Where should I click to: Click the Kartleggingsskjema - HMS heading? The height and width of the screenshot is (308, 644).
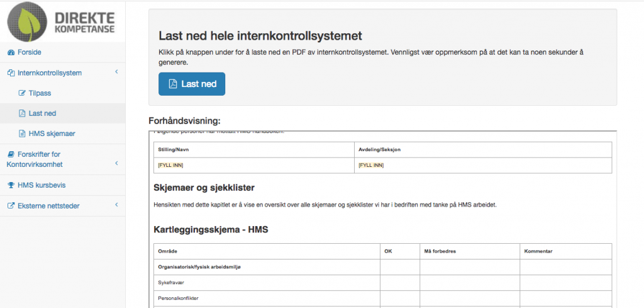tap(211, 229)
